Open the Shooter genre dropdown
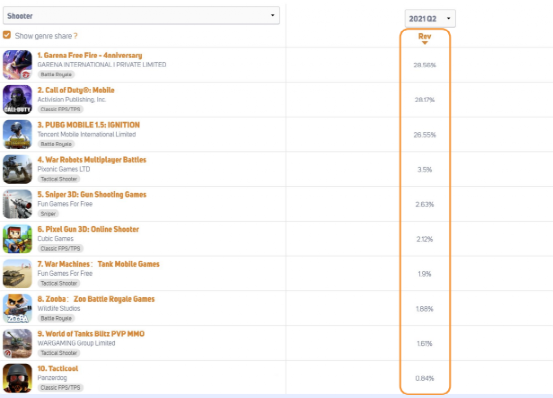This screenshot has width=553, height=398. (x=141, y=16)
